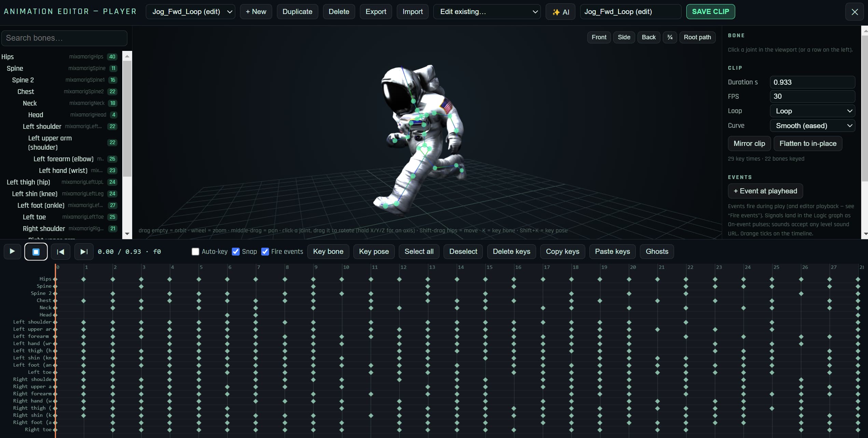Delete the current clip
The image size is (868, 438).
coord(339,12)
